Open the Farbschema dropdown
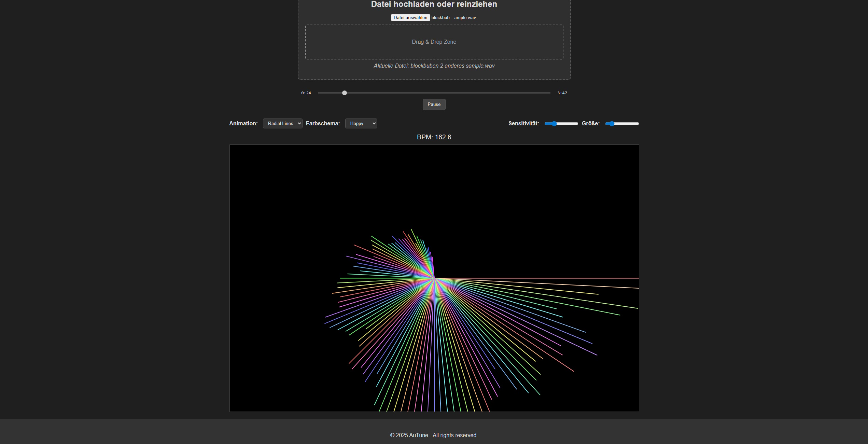This screenshot has width=868, height=444. [x=361, y=123]
